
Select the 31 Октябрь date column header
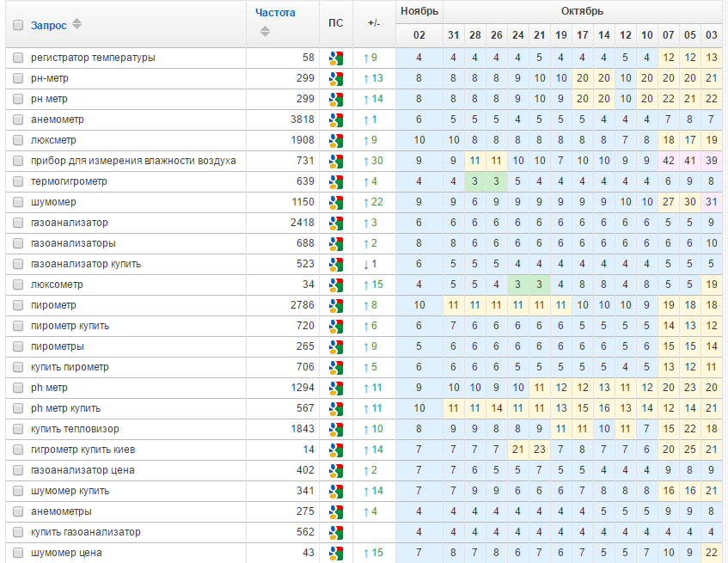point(453,35)
